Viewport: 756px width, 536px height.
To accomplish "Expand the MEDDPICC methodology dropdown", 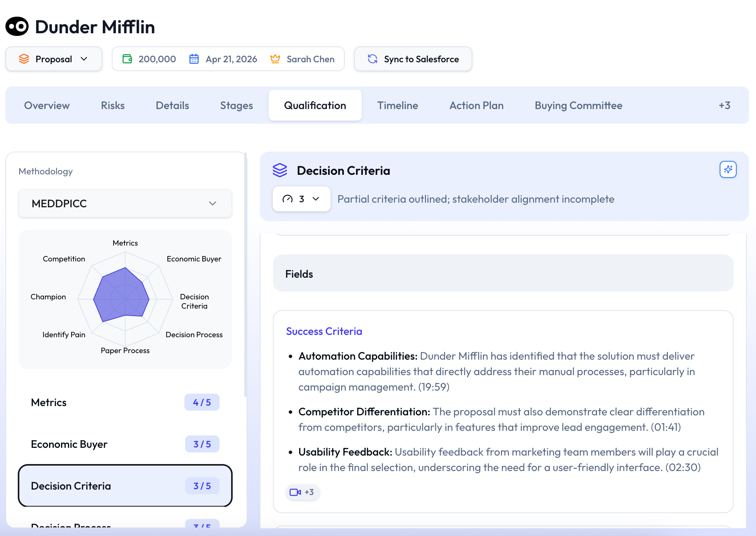I will (125, 203).
